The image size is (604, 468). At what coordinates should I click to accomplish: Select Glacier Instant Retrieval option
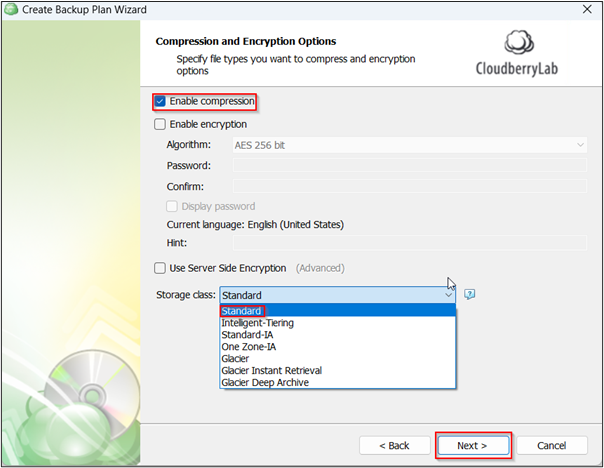[271, 370]
